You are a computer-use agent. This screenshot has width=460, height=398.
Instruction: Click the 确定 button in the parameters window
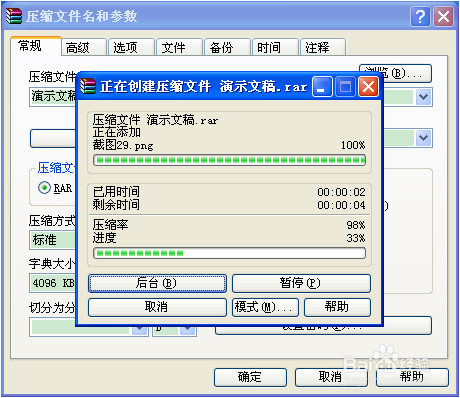[250, 377]
